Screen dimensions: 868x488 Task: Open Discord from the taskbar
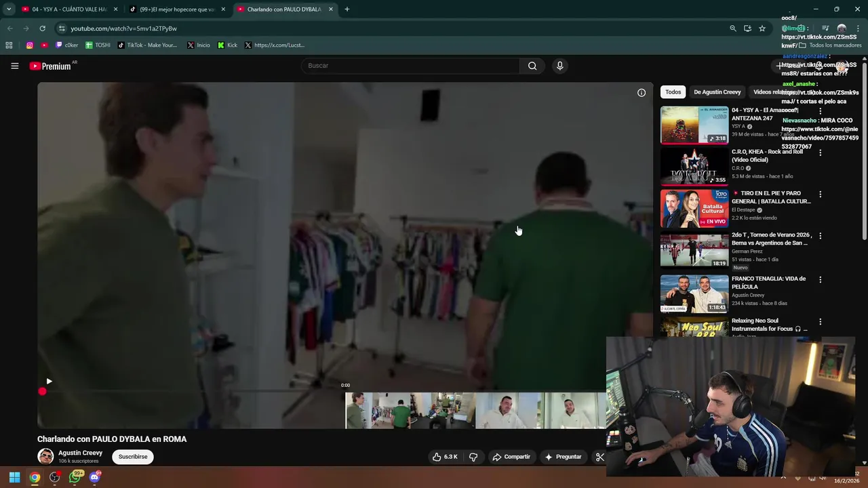point(95,477)
